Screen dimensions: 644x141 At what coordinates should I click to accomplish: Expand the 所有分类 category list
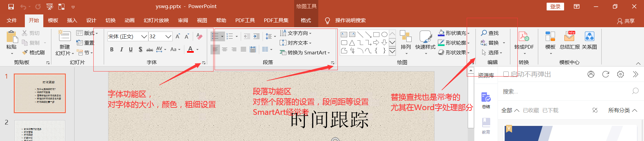[x=623, y=110]
